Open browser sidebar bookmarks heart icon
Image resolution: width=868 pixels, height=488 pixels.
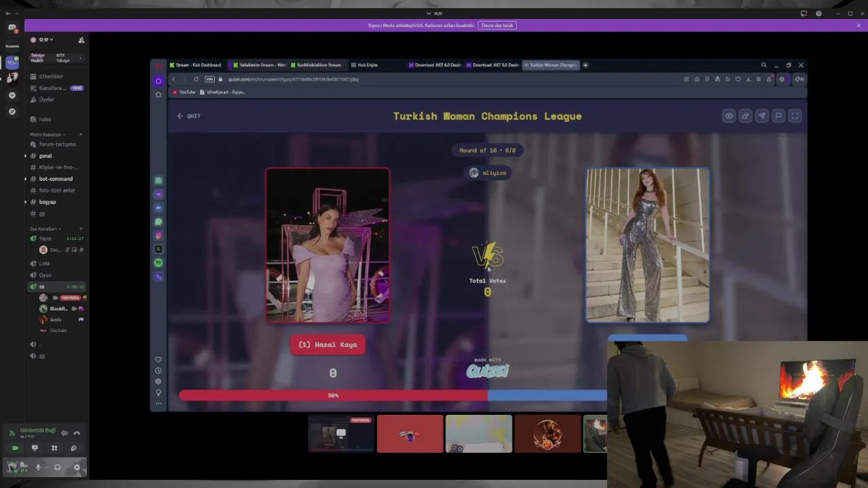pos(159,360)
